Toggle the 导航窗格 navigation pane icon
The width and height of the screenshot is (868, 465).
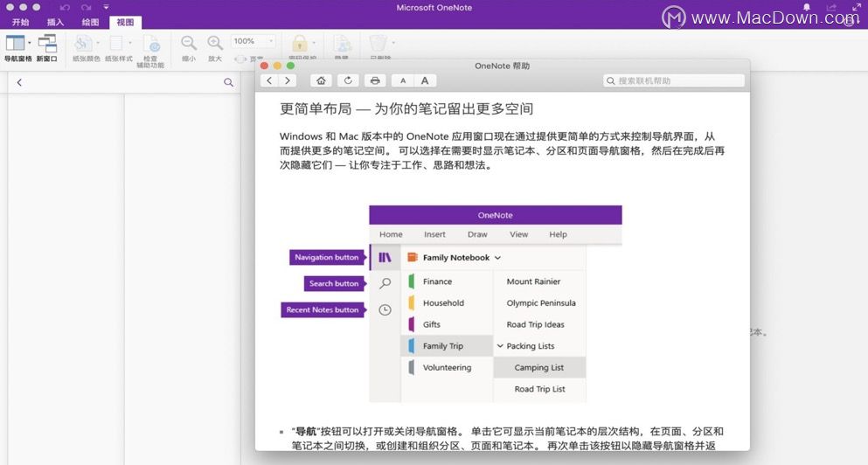tap(15, 43)
